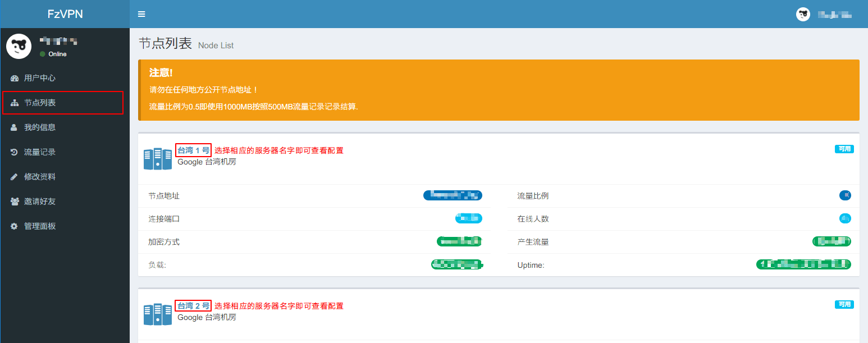Click the 在线人数 value badge

pos(845,218)
